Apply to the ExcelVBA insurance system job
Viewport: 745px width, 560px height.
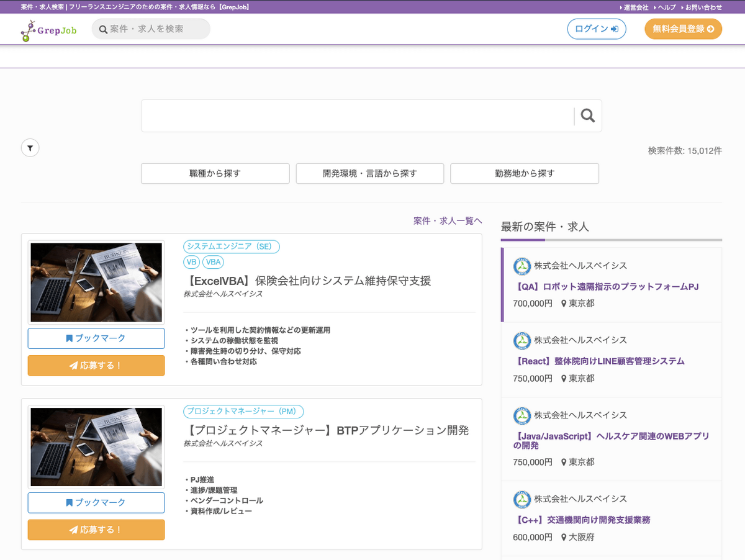[96, 366]
